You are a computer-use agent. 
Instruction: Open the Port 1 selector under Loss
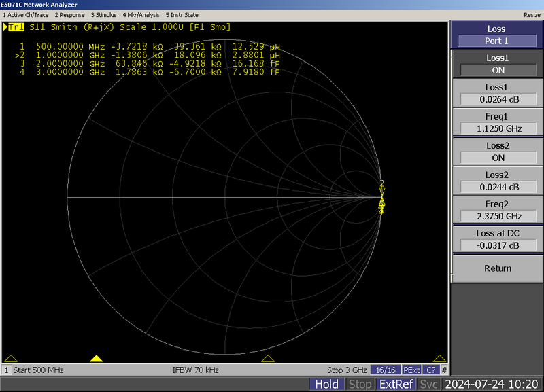(496, 40)
